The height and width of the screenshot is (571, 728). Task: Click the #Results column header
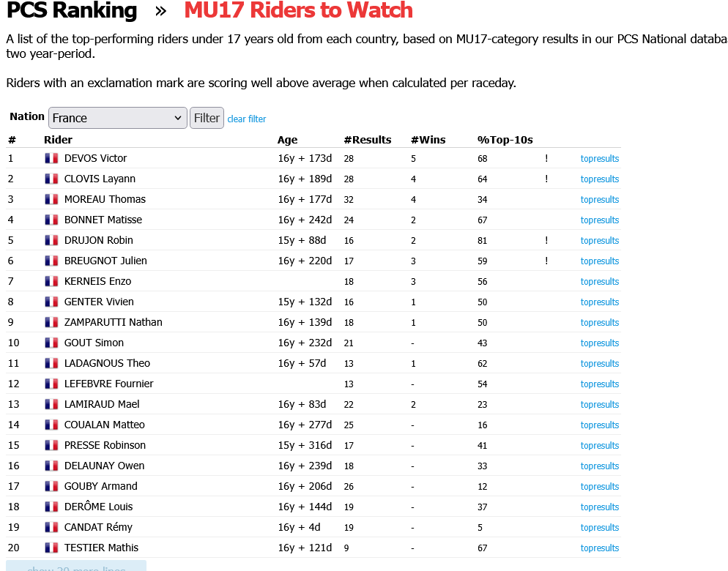point(367,140)
